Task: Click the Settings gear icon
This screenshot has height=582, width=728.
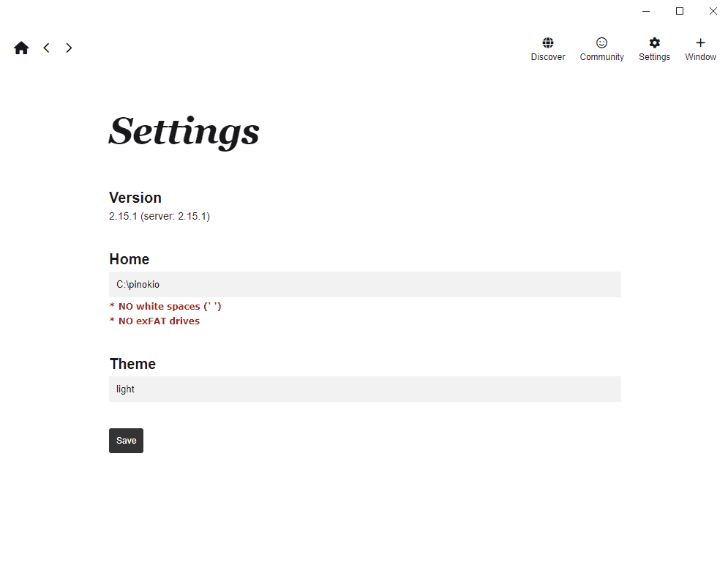Action: (x=654, y=42)
